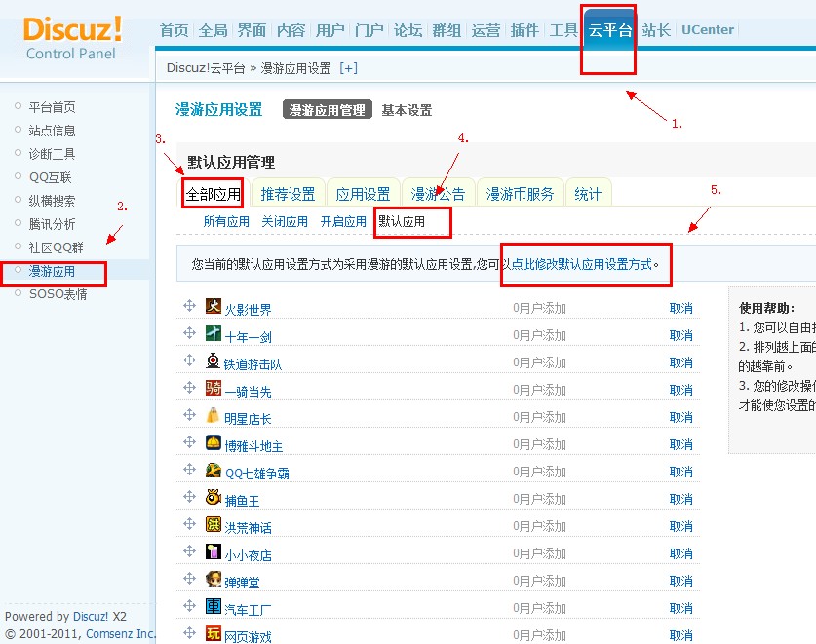Show 关闭应用 sub-filter
The height and width of the screenshot is (644, 816).
point(285,221)
